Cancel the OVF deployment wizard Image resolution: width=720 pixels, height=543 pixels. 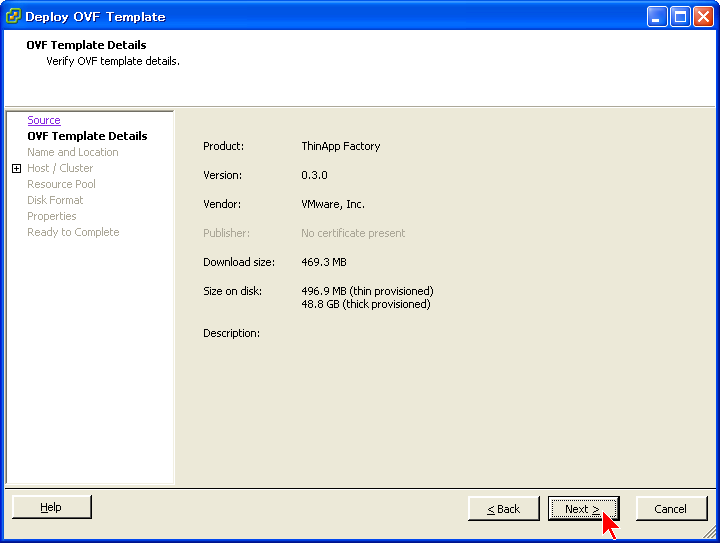pos(671,509)
